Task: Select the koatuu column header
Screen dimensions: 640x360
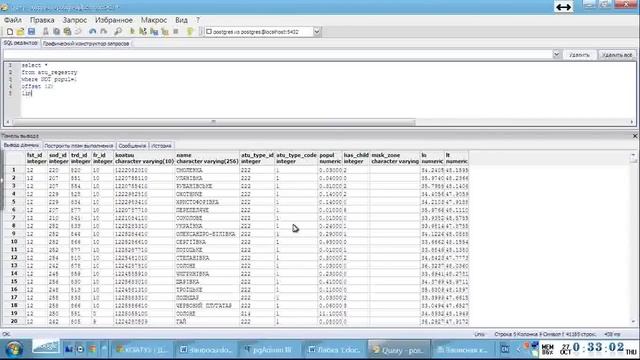Action: (144, 158)
